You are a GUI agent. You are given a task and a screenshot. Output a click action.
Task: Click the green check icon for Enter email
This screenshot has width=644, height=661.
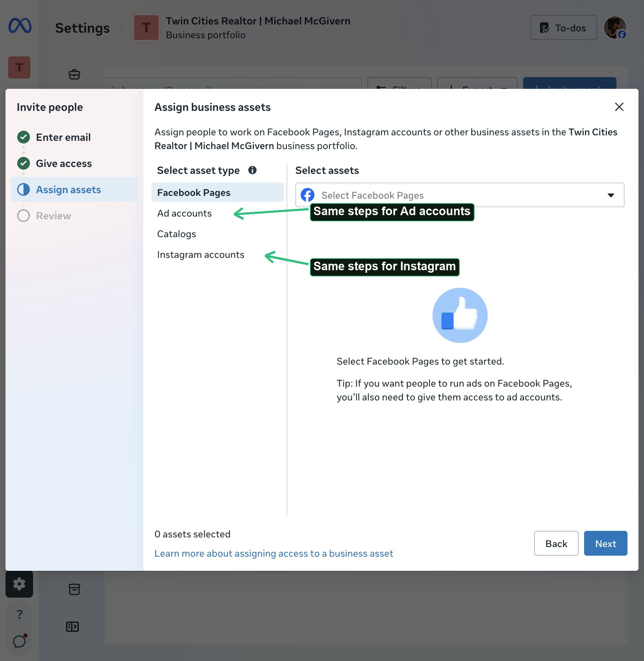[x=23, y=137]
